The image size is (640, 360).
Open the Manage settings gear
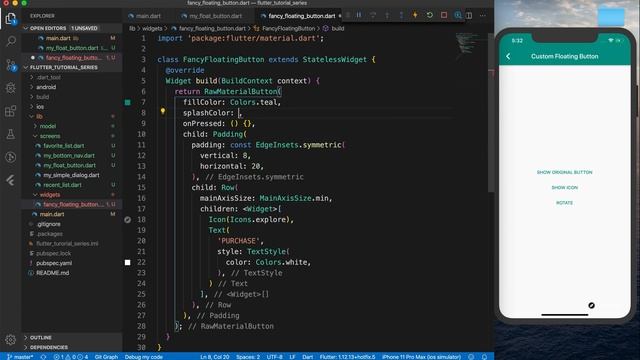(11, 339)
